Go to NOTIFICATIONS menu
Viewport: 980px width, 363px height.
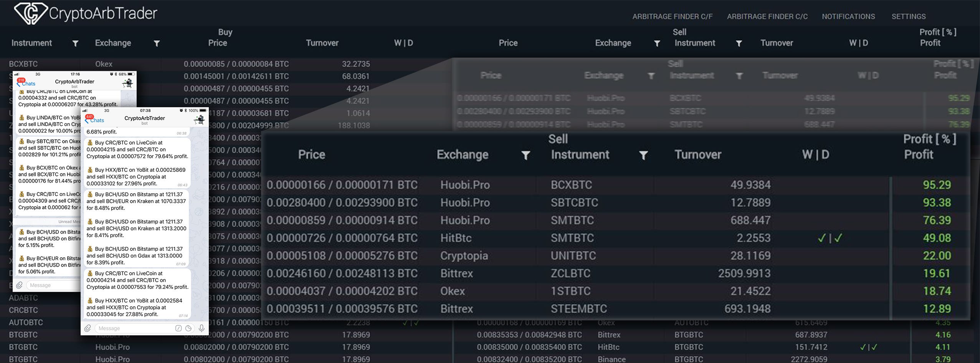pyautogui.click(x=848, y=17)
